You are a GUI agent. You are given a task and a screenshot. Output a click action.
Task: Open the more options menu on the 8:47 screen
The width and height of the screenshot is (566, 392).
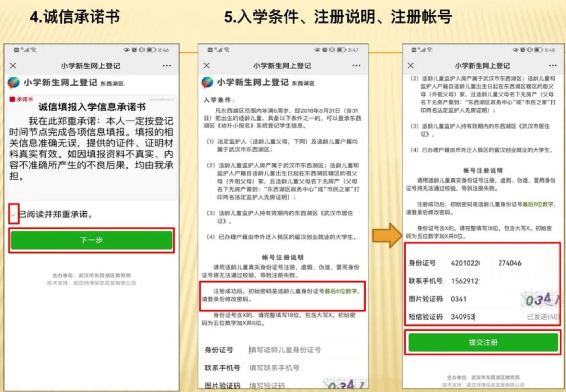[356, 66]
